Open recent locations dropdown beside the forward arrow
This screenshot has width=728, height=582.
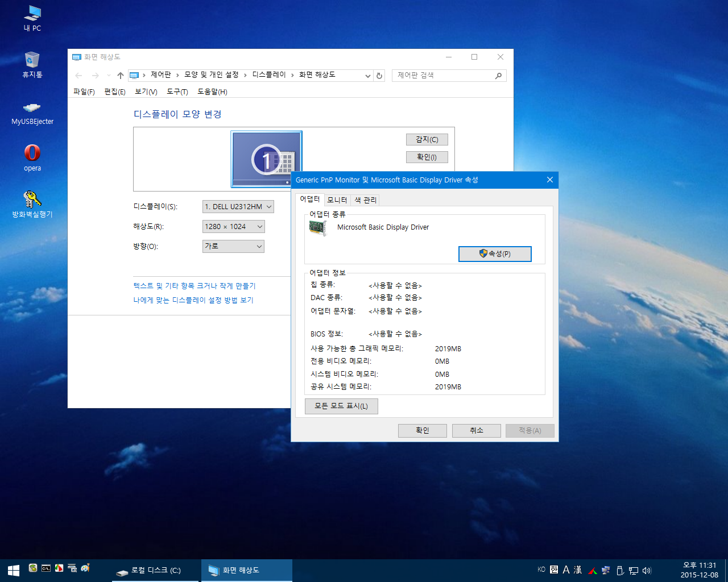[x=109, y=76]
